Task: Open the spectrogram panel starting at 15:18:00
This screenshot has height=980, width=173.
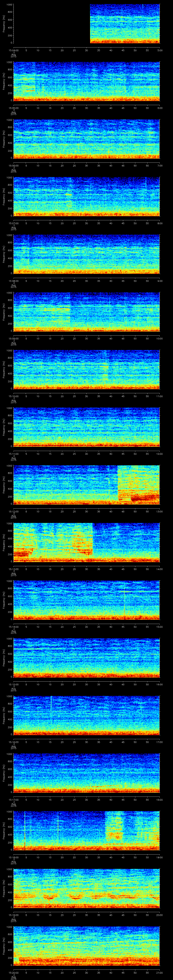Action: pyautogui.click(x=87, y=831)
